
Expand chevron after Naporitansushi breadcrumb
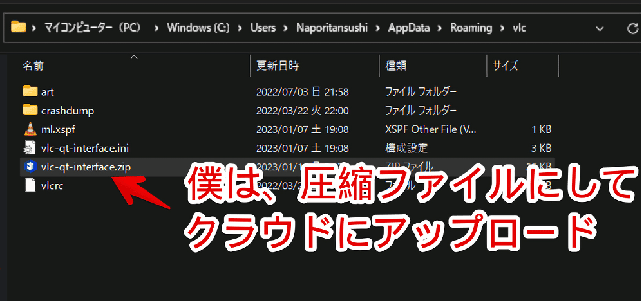[379, 28]
